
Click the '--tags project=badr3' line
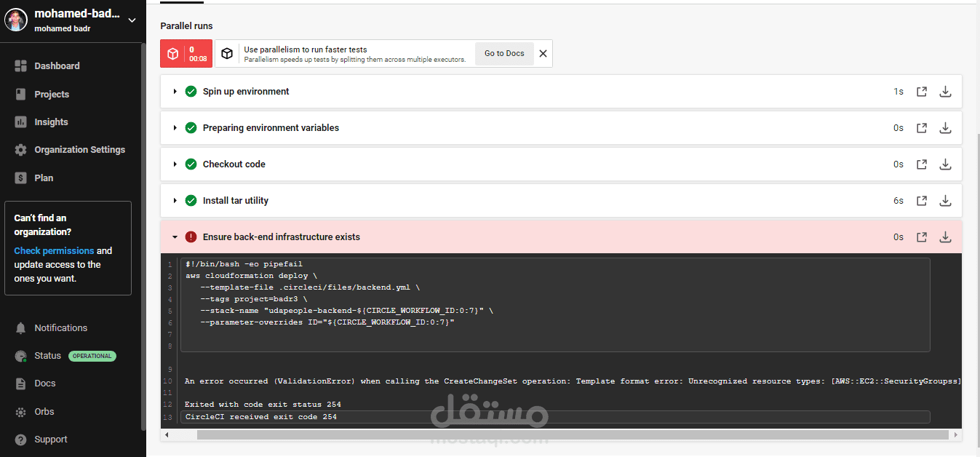[254, 299]
